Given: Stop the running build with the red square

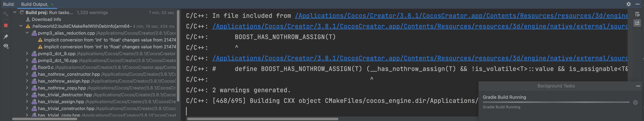Looking at the screenshot, I should [x=6, y=25].
